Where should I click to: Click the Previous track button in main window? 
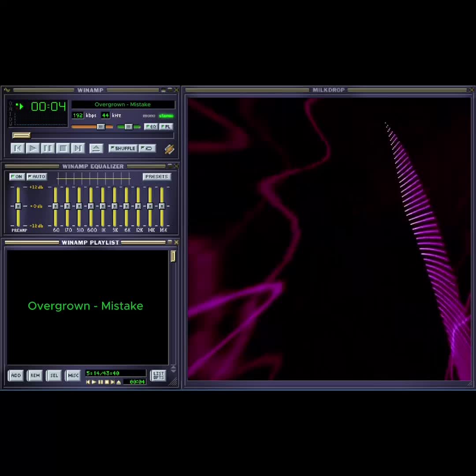pyautogui.click(x=18, y=148)
